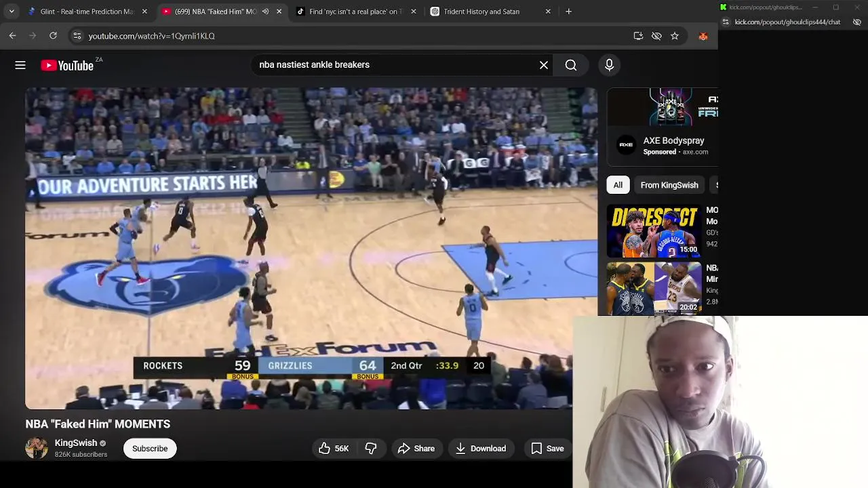
Task: Reload the YouTube page
Action: (53, 36)
